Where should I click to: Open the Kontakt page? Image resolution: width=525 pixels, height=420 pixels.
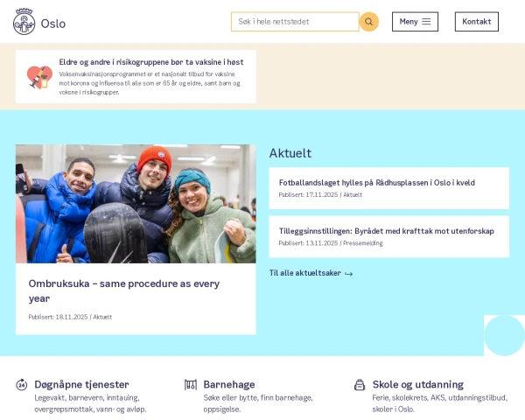pos(477,22)
